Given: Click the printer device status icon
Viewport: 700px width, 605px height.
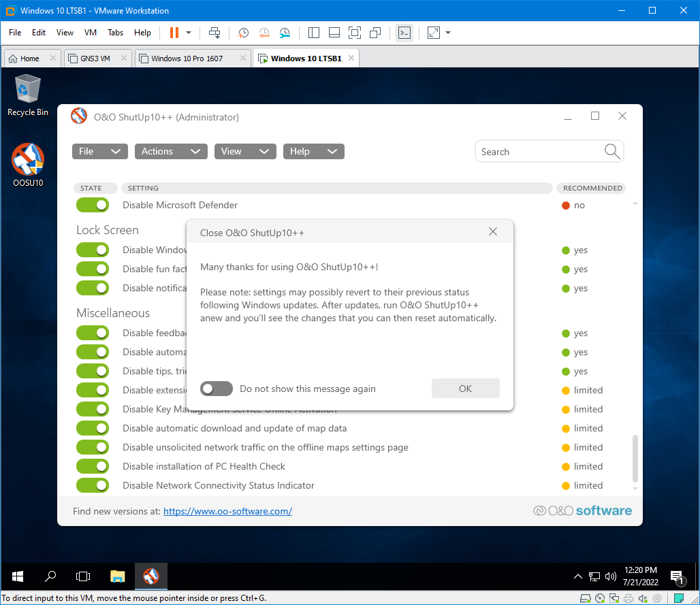Looking at the screenshot, I should point(629,598).
